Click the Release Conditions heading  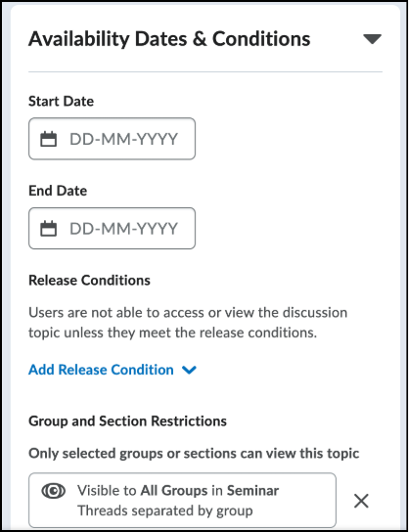click(x=89, y=281)
